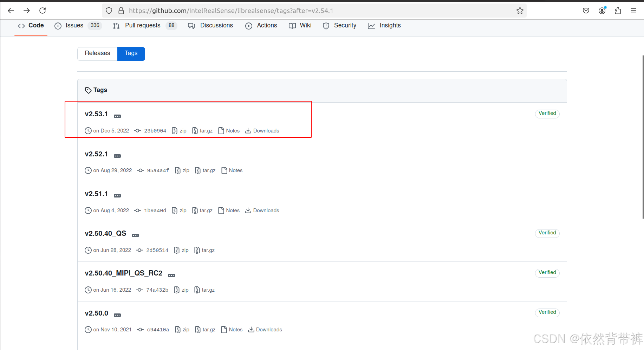Screen dimensions: 644x350
Task: Download tar.gz for v2.53.1
Action: click(x=202, y=131)
